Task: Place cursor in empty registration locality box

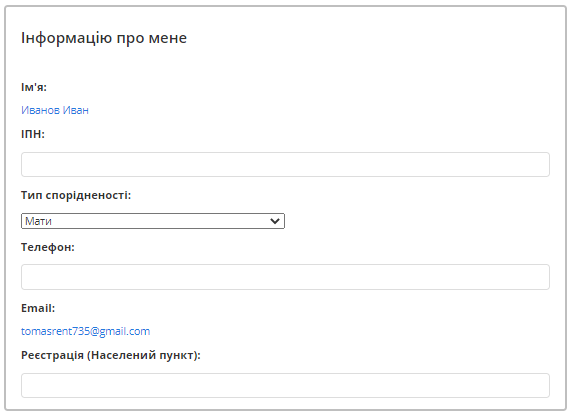Action: click(x=285, y=386)
